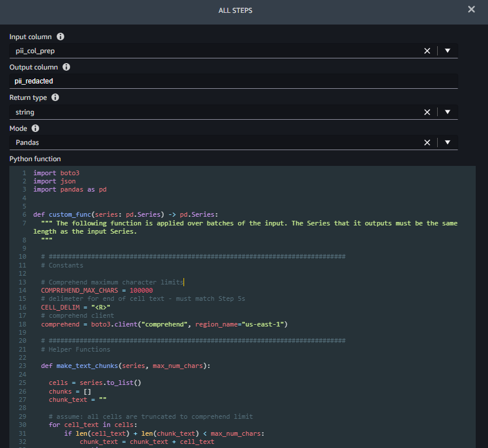488x448 pixels.
Task: Expand the Return type dropdown
Action: pos(448,112)
